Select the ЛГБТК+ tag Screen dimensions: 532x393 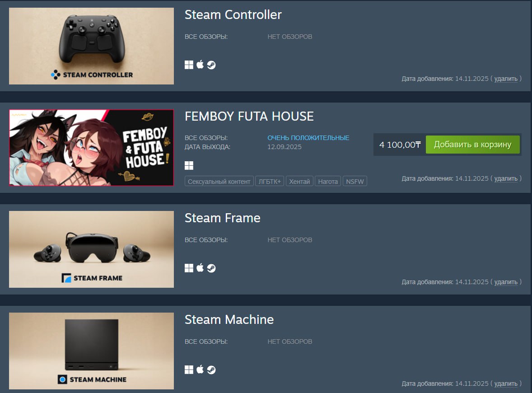pos(270,182)
